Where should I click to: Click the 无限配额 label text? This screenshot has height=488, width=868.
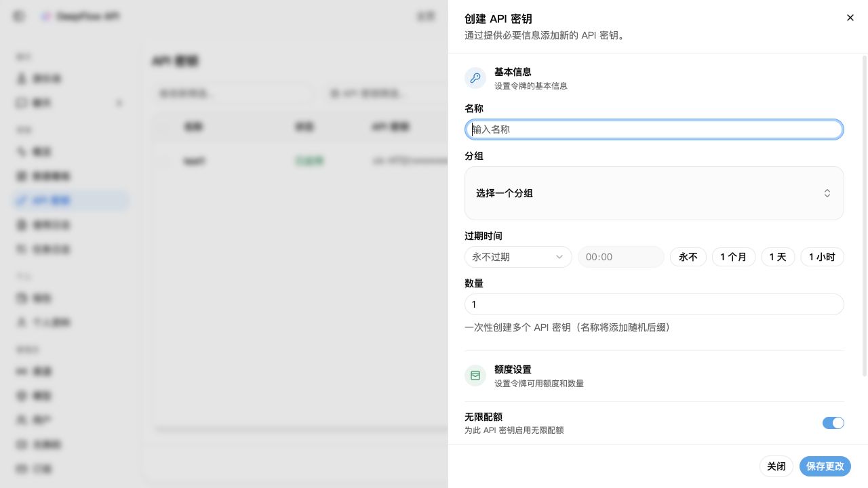point(484,417)
